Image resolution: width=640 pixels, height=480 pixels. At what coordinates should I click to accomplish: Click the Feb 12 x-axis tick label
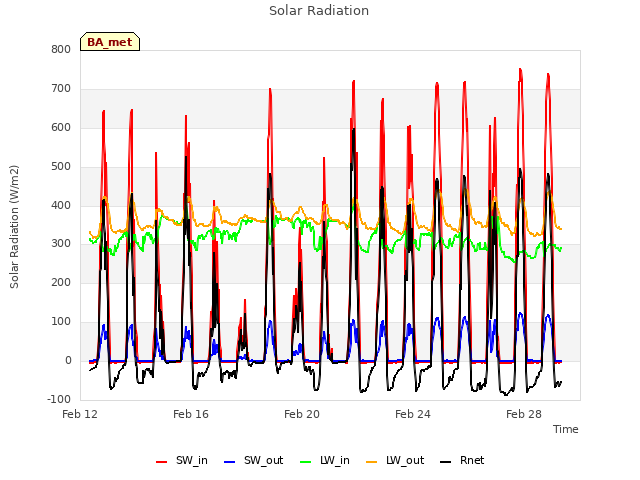(80, 414)
